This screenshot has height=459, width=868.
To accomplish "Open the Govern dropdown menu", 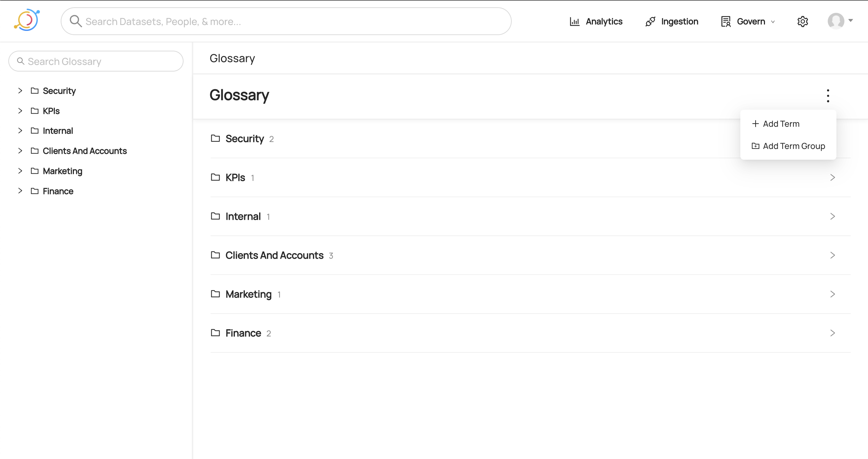I will (x=748, y=22).
